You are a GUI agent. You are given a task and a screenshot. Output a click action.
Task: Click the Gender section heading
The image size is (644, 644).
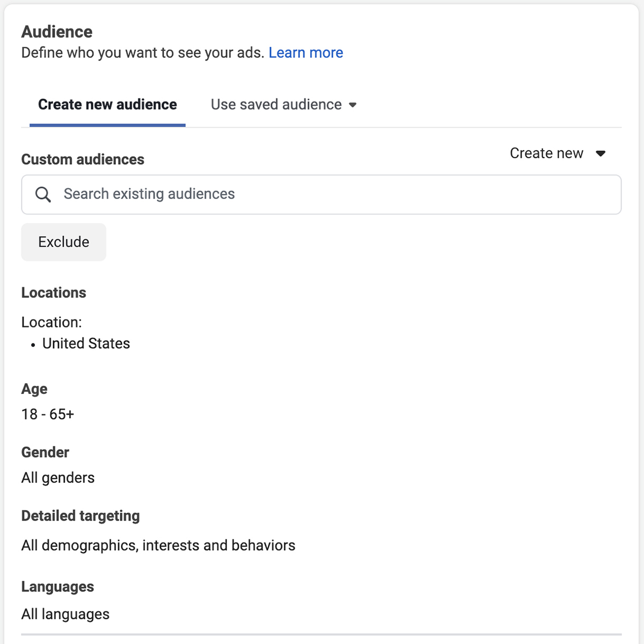tap(45, 452)
